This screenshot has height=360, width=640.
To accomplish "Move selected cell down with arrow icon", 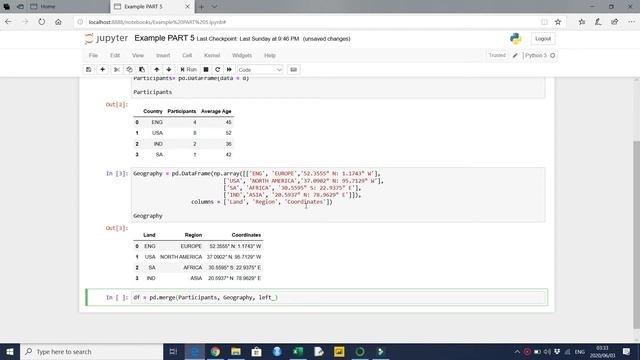I will point(169,70).
